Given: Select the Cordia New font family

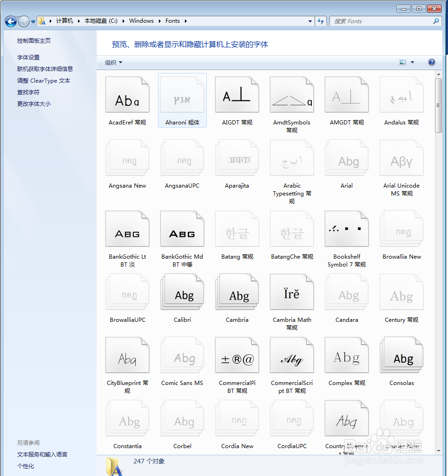Looking at the screenshot, I should tap(237, 418).
